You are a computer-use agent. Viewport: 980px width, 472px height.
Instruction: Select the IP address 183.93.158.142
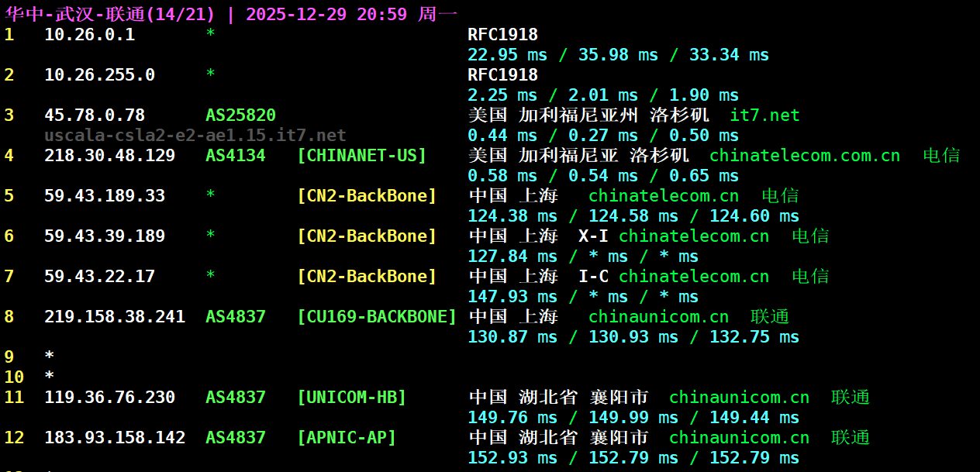coord(115,438)
